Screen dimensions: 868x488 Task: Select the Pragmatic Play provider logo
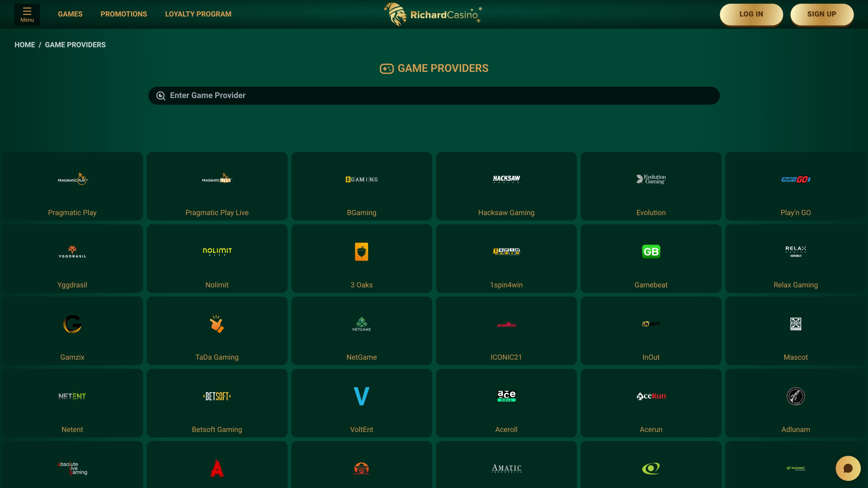click(72, 179)
